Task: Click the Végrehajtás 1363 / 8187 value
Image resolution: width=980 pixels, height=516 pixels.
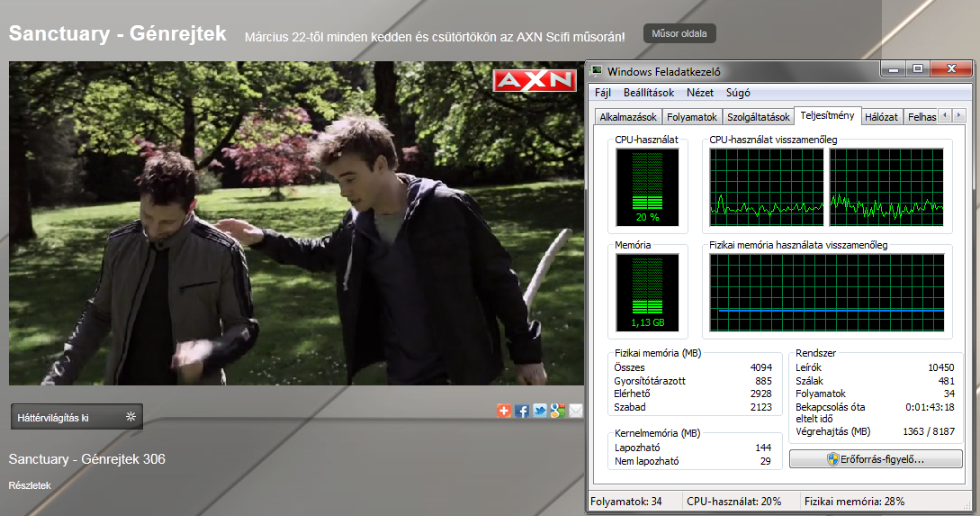Action: click(929, 431)
